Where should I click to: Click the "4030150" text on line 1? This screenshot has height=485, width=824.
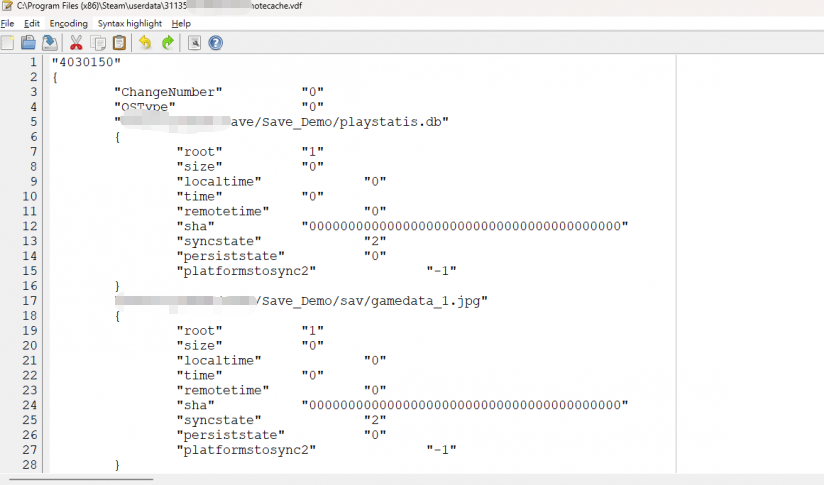[x=86, y=62]
